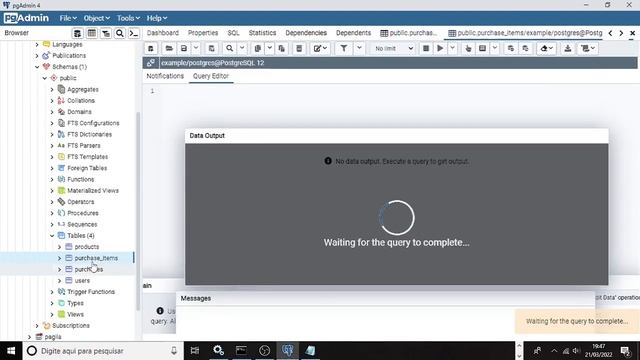Click the Delete rows trash icon
The image size is (640, 360).
[299, 49]
